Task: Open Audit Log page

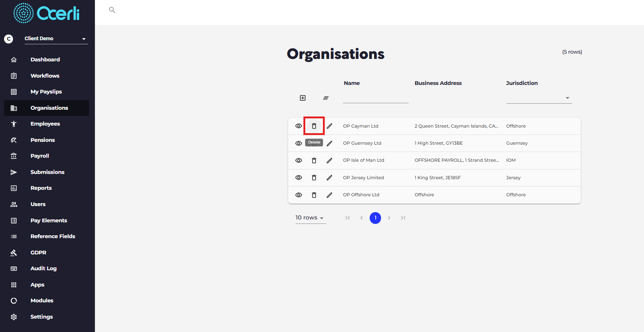Action: 46,269
